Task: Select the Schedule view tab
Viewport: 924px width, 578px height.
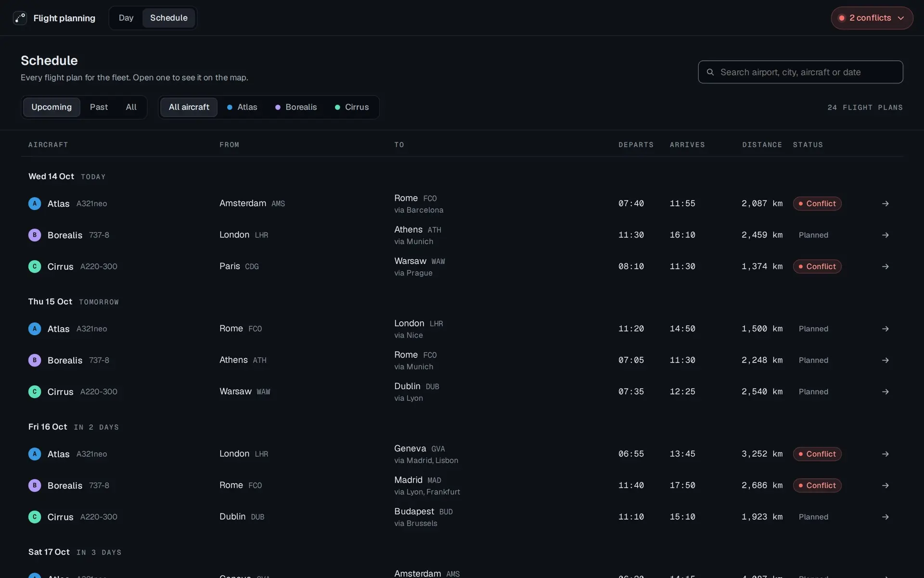Action: coord(169,18)
